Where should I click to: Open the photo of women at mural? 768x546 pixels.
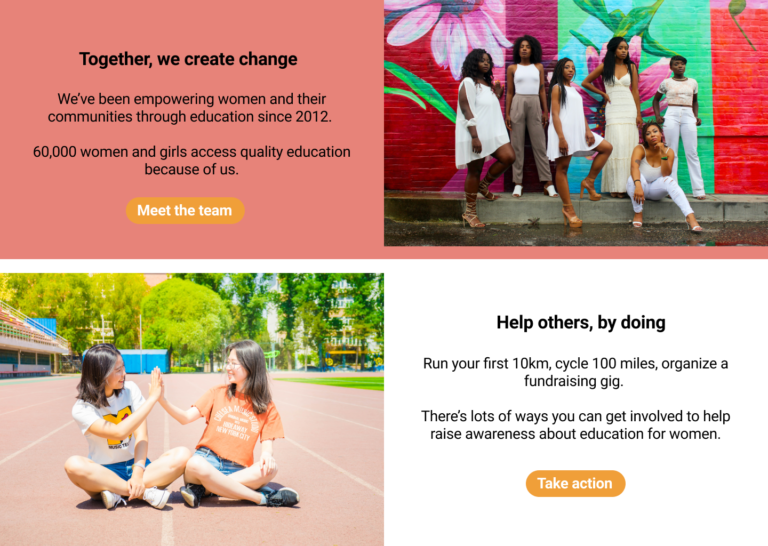click(576, 123)
